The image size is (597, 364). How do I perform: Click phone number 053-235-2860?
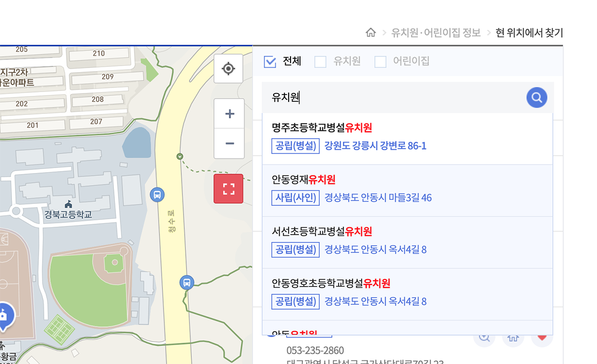pos(315,351)
